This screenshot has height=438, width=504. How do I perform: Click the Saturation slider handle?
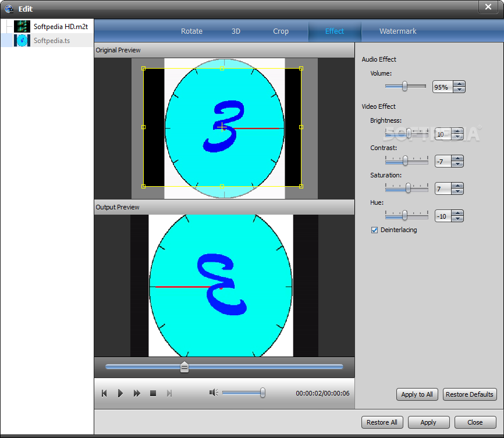click(408, 188)
